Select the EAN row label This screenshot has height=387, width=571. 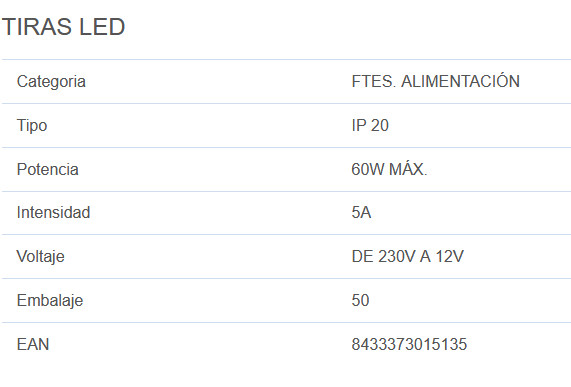pyautogui.click(x=33, y=344)
